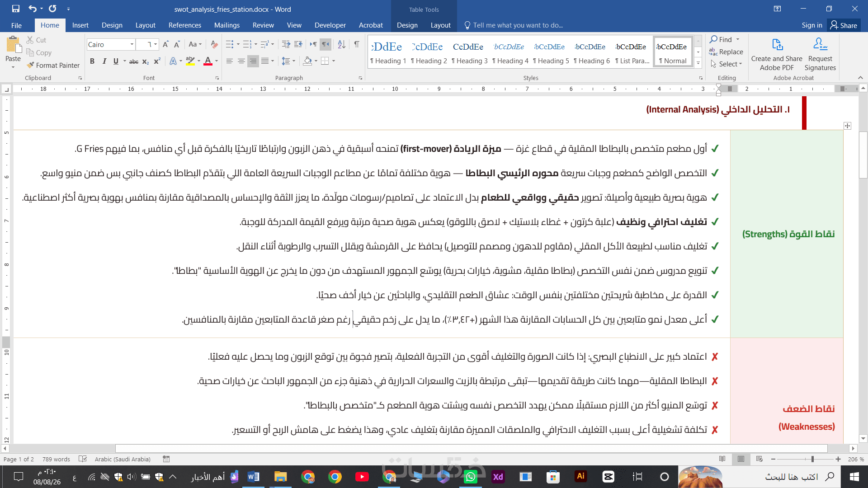
Task: Apply the Heading 1 style
Action: point(388,52)
